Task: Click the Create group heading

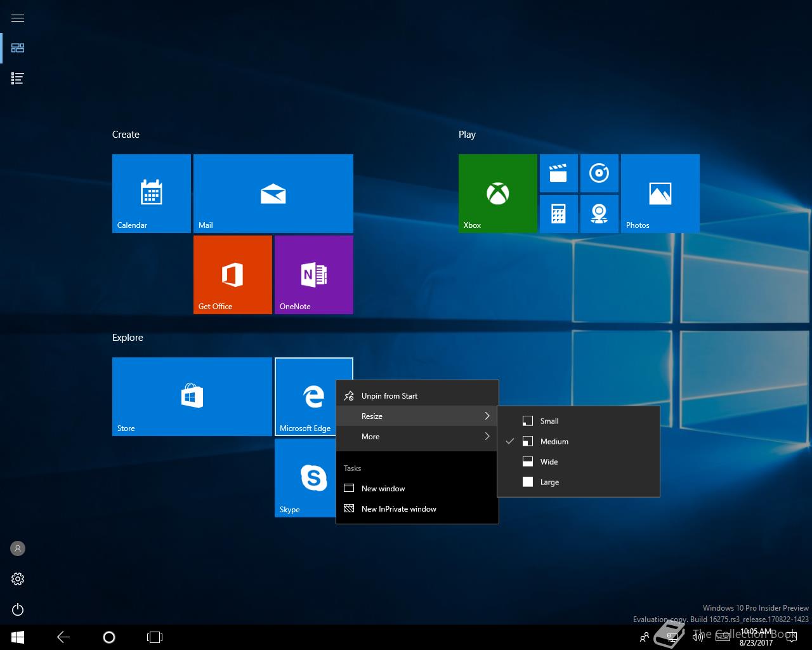Action: pos(126,135)
